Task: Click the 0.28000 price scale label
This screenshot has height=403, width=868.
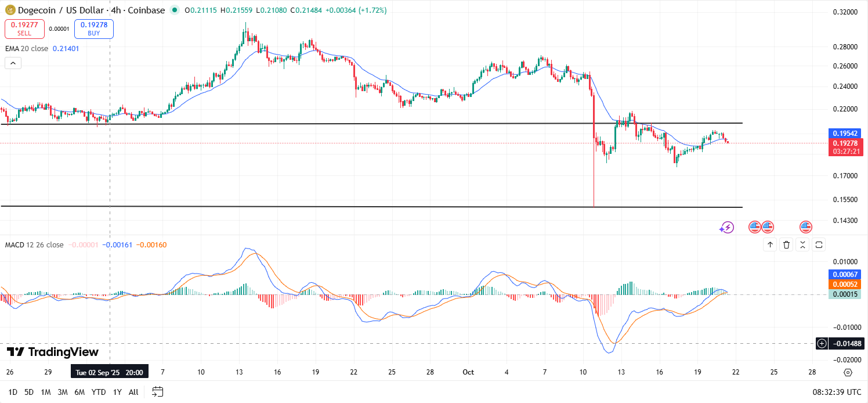Action: click(x=845, y=46)
